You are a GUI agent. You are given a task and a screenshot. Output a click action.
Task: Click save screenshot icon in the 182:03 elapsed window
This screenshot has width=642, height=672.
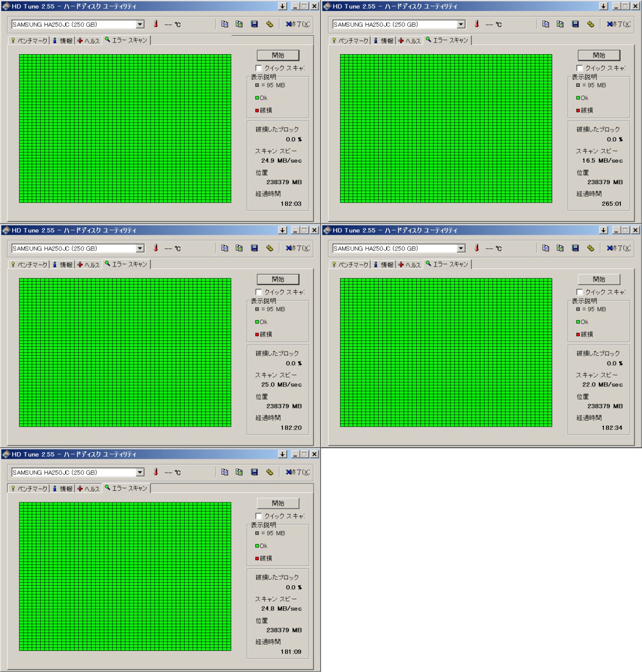click(254, 24)
